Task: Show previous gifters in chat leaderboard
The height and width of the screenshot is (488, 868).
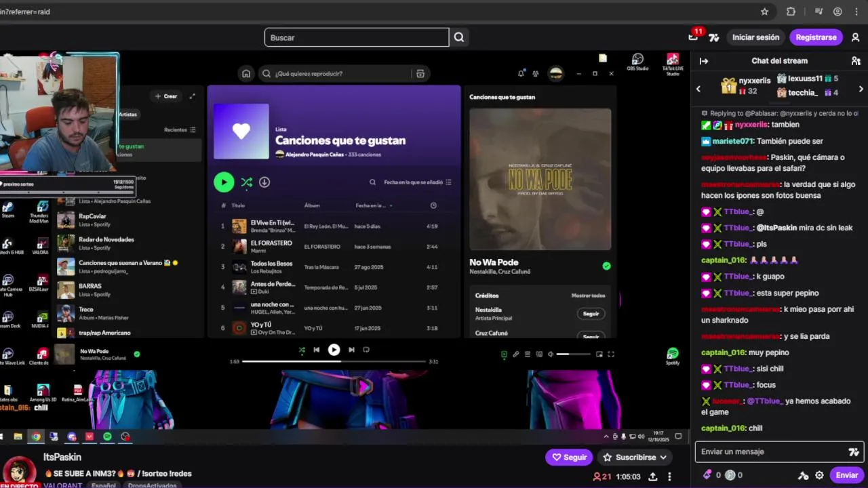Action: point(698,89)
